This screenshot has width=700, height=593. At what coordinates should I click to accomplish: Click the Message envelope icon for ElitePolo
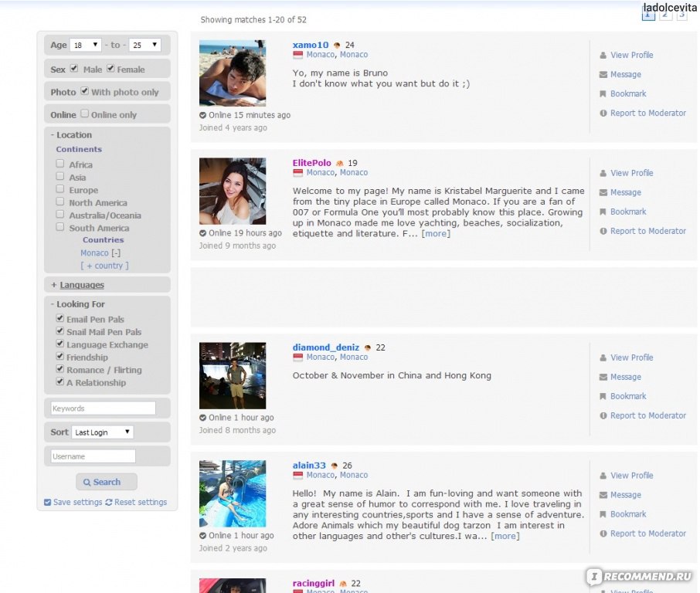(603, 192)
